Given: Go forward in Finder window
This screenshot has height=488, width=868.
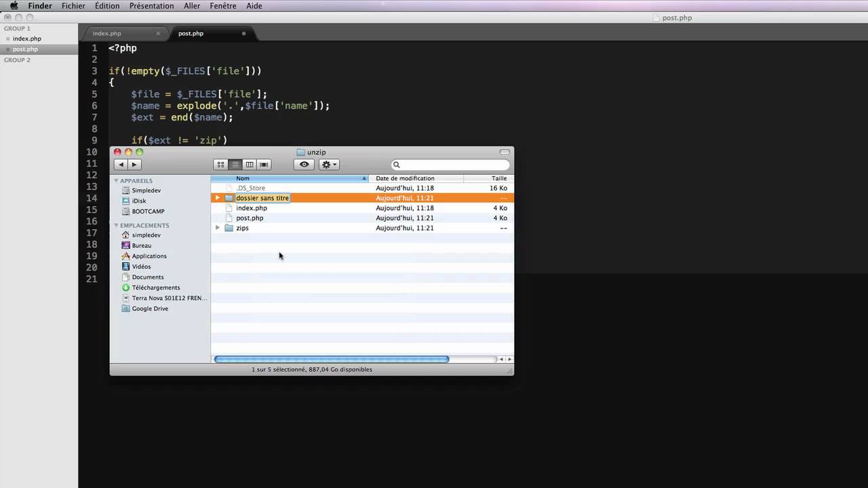Looking at the screenshot, I should click(134, 165).
